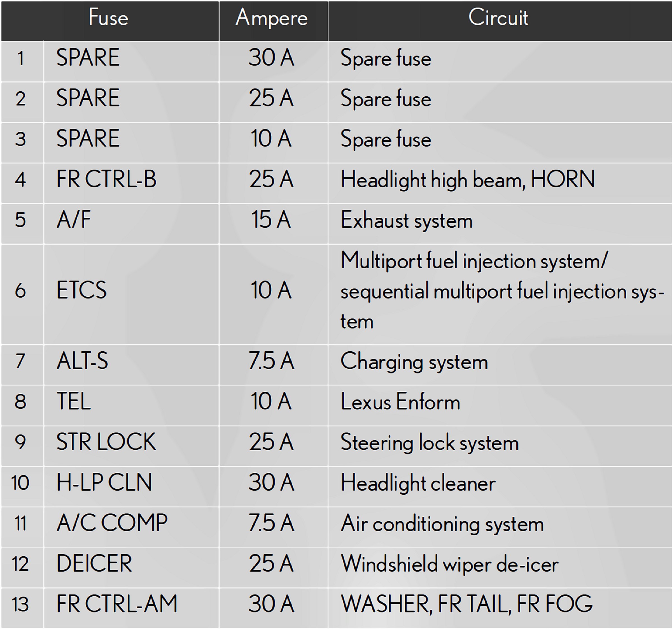Click the Circuit column header
672x629 pixels.
click(x=498, y=18)
